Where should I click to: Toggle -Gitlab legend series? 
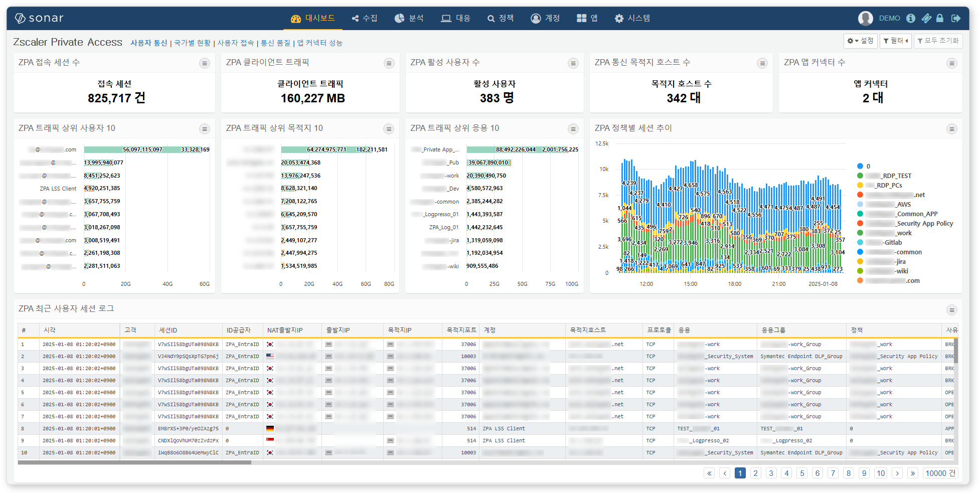(x=880, y=242)
